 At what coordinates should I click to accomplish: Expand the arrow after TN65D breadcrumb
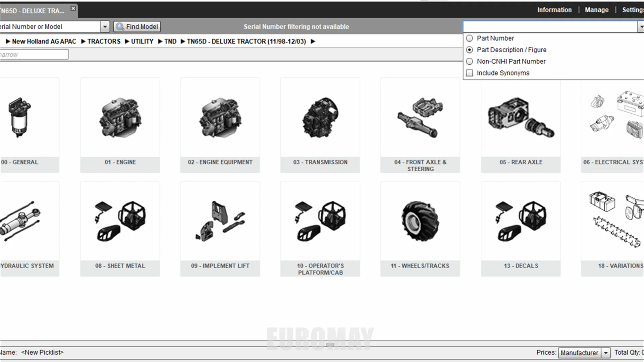pyautogui.click(x=313, y=42)
